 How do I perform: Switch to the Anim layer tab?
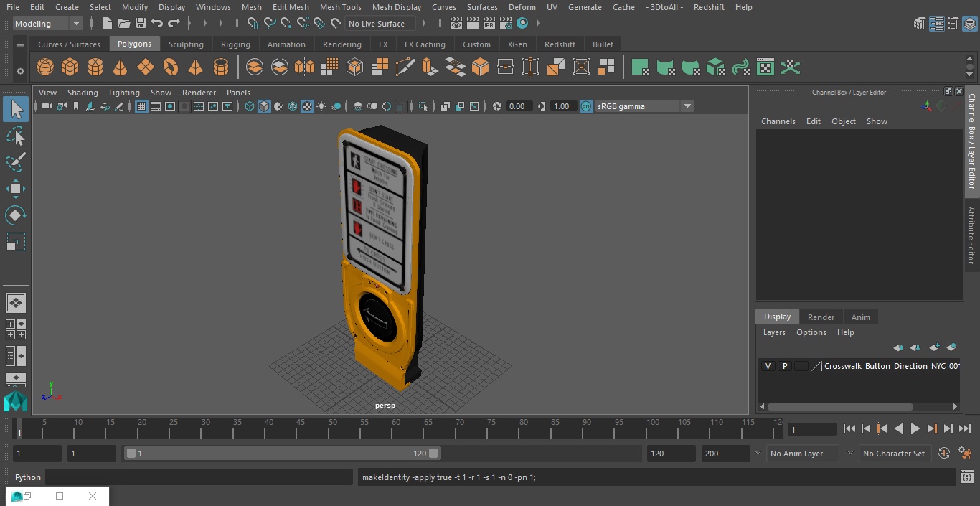[x=860, y=317]
